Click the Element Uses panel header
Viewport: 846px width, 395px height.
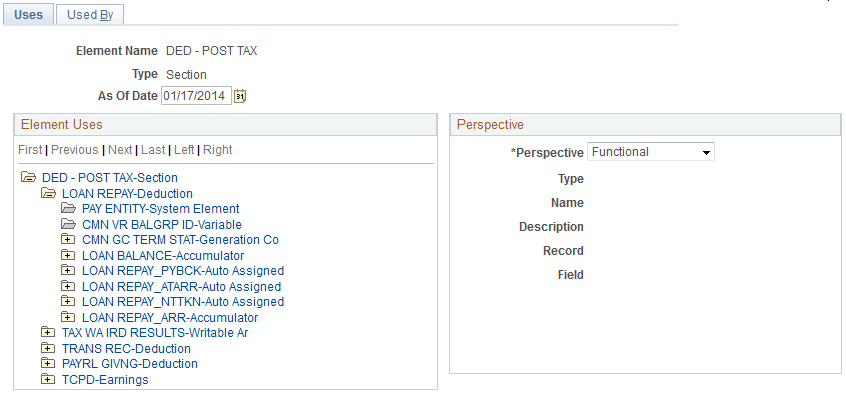[x=226, y=125]
